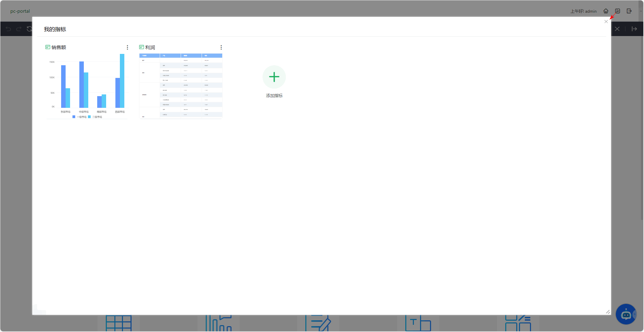Open the 销售额 bar chart thumbnail
The width and height of the screenshot is (644, 332).
[x=87, y=86]
